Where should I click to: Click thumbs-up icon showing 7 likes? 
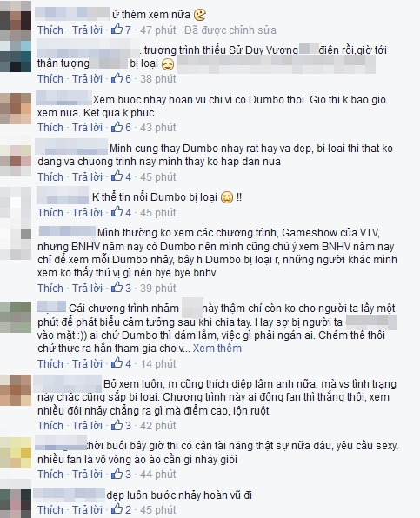[x=117, y=30]
